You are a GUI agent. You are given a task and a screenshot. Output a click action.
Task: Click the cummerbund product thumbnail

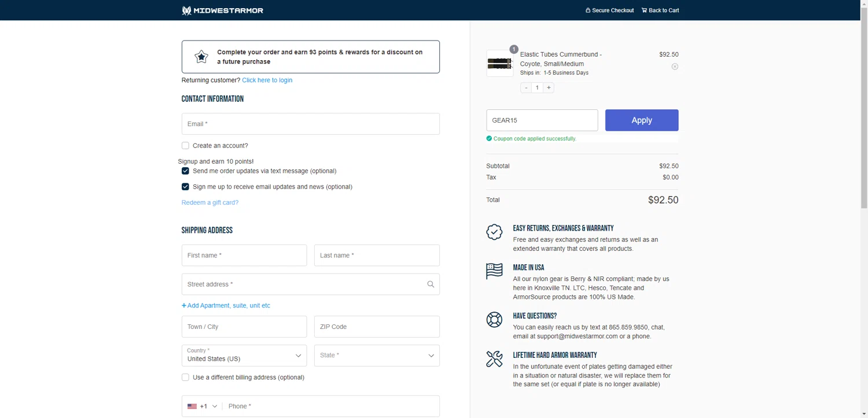[499, 63]
